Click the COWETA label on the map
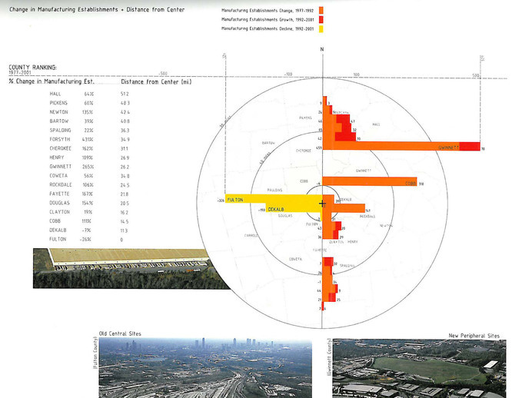532x398 pixels. (x=295, y=259)
